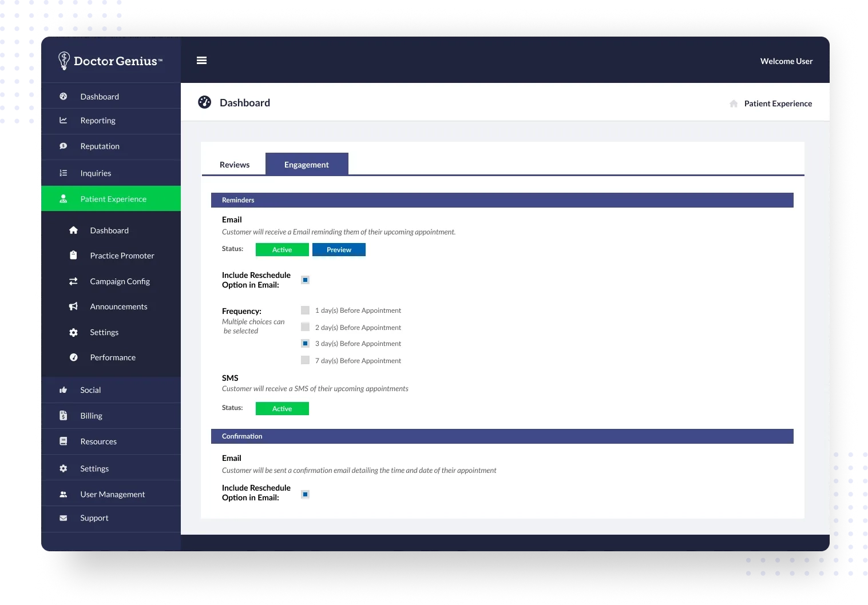Click the Reporting chart icon

(64, 121)
